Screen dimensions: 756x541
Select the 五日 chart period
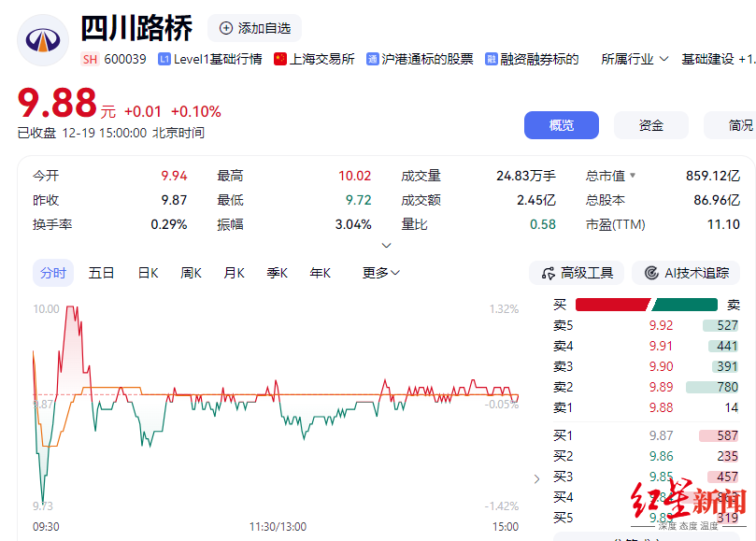[101, 273]
